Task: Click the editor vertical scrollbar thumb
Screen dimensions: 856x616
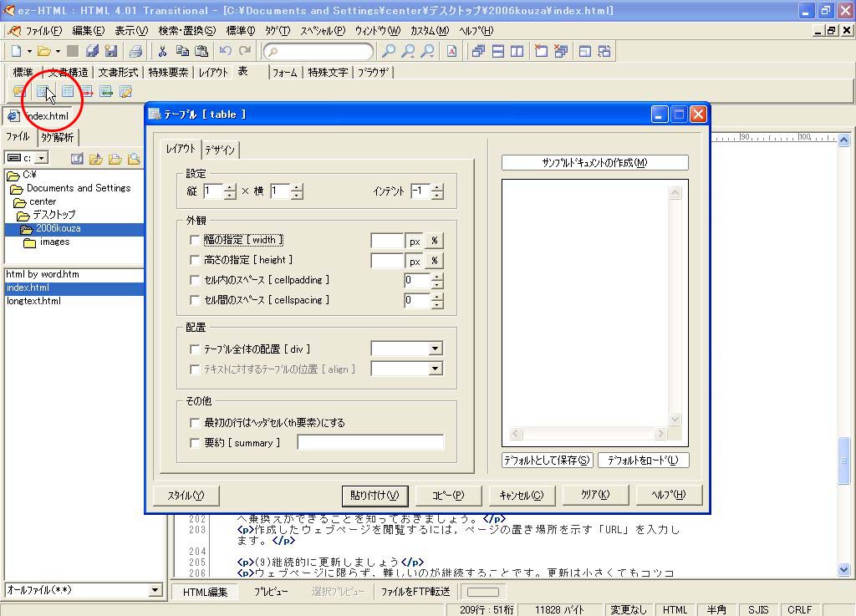Action: 844,460
